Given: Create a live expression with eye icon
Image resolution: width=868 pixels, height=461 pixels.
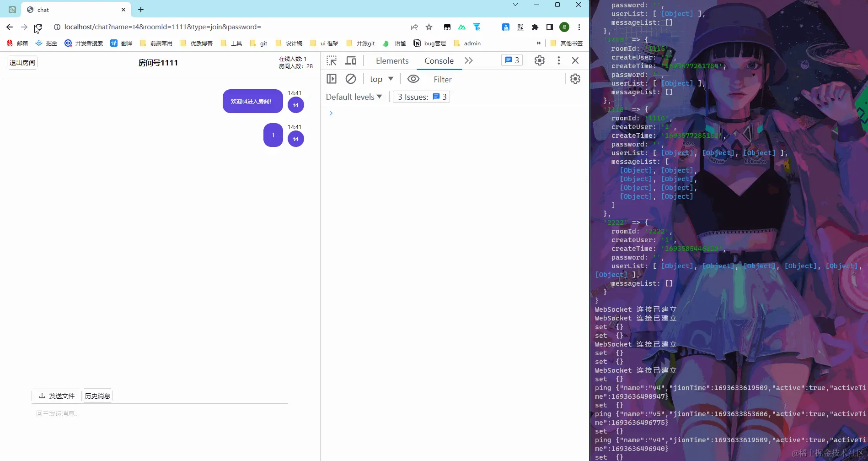Looking at the screenshot, I should [x=413, y=79].
